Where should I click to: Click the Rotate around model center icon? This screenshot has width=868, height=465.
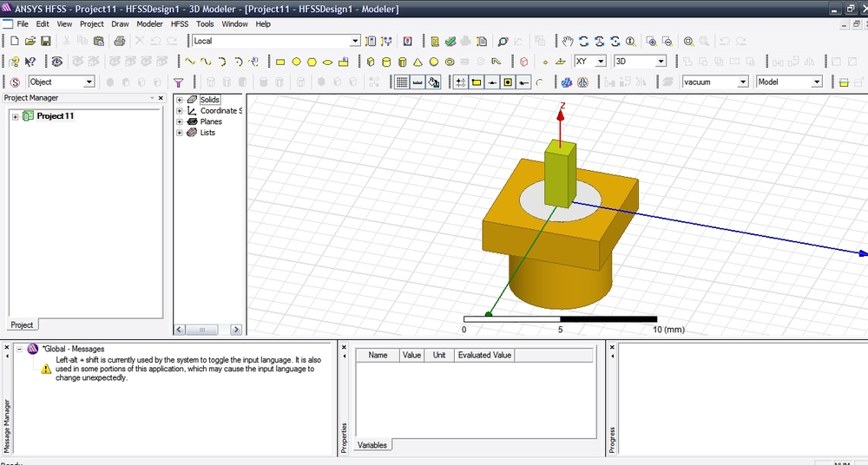click(x=583, y=41)
